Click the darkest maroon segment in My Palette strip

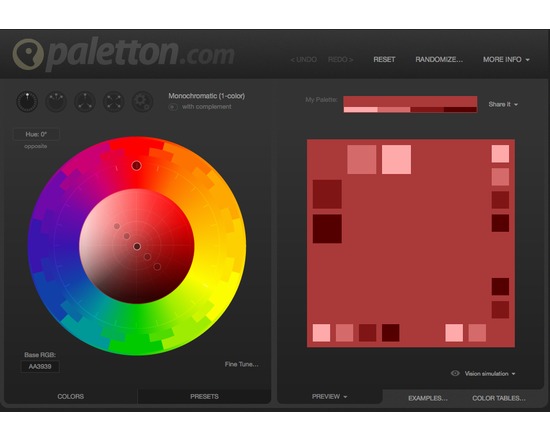click(460, 110)
